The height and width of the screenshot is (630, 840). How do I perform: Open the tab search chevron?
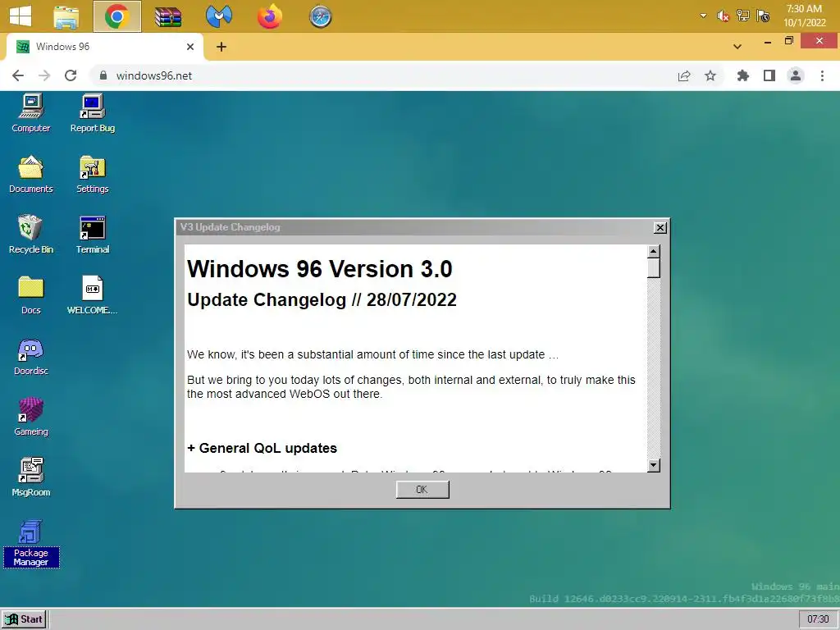(x=737, y=47)
